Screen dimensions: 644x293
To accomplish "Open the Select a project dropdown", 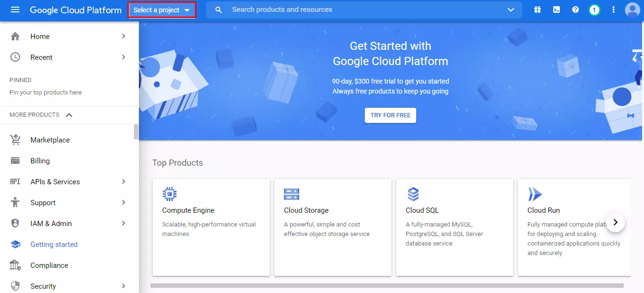I will (162, 9).
